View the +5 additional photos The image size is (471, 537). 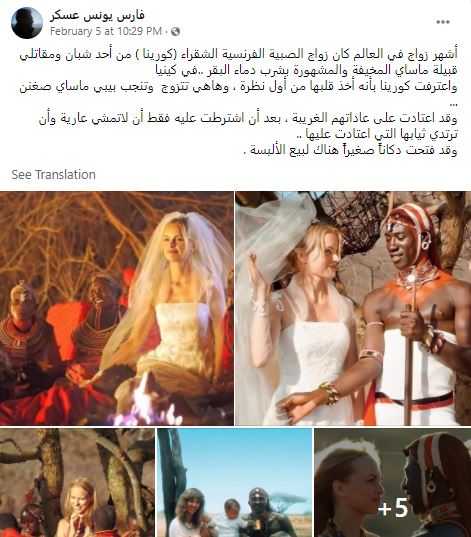pyautogui.click(x=393, y=483)
